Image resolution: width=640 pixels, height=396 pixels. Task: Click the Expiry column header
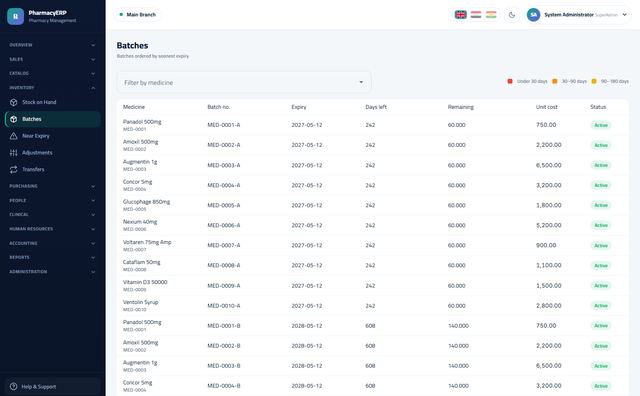pyautogui.click(x=299, y=107)
